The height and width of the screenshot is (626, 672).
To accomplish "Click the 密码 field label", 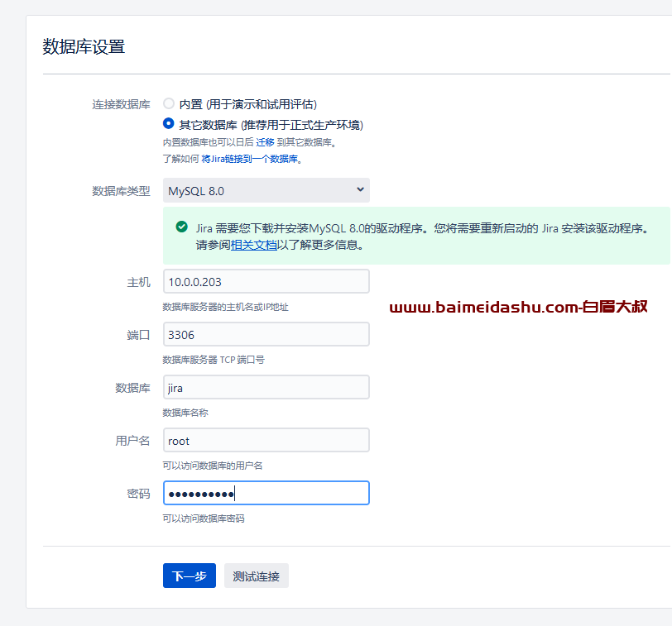I will point(139,495).
